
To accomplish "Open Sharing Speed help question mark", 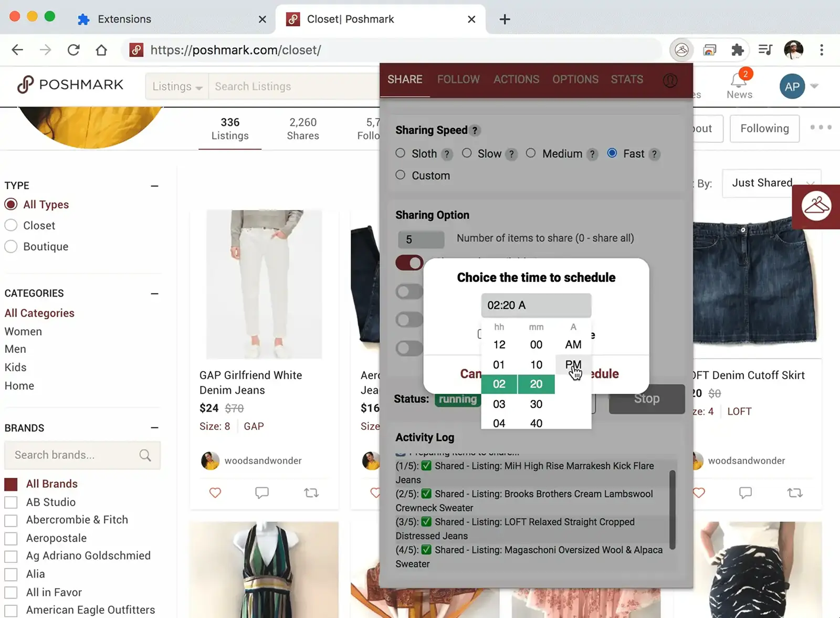I will coord(475,130).
